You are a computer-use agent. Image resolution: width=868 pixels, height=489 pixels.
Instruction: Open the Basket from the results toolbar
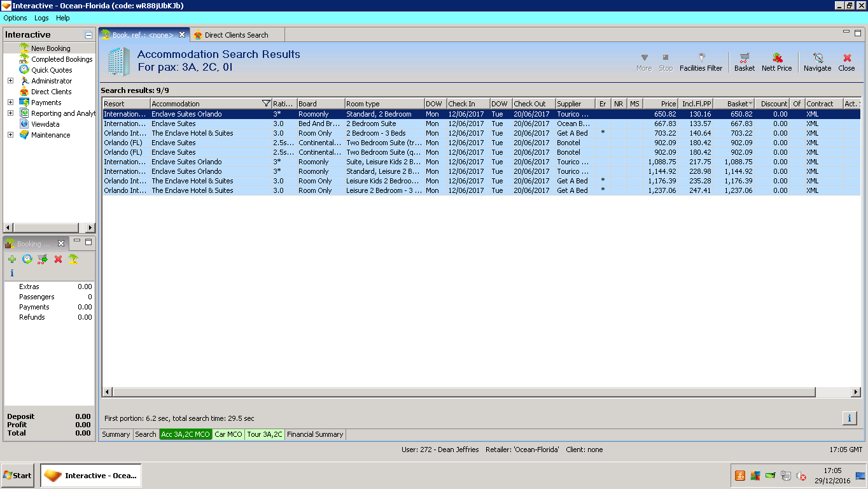[744, 62]
